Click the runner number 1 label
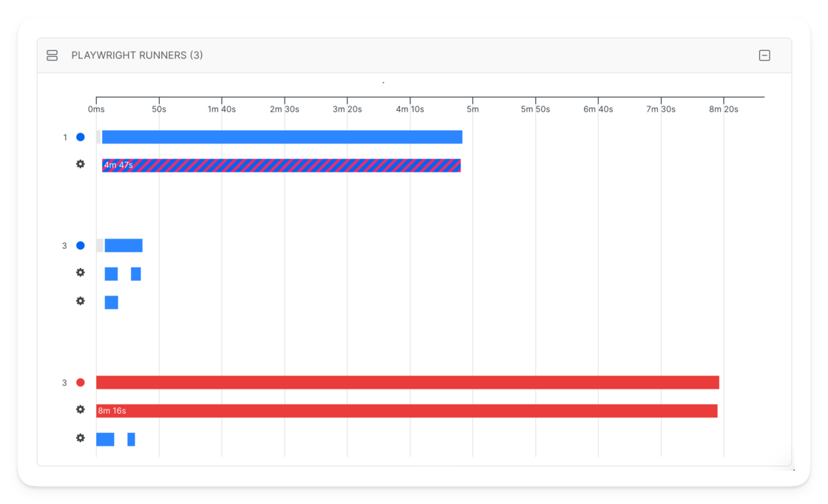This screenshot has height=504, width=828. [65, 137]
